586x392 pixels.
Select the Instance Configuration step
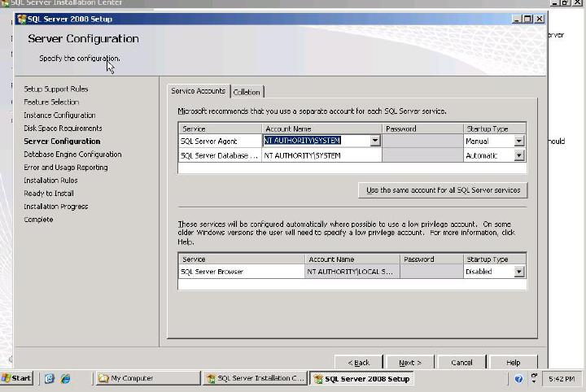[x=59, y=115]
